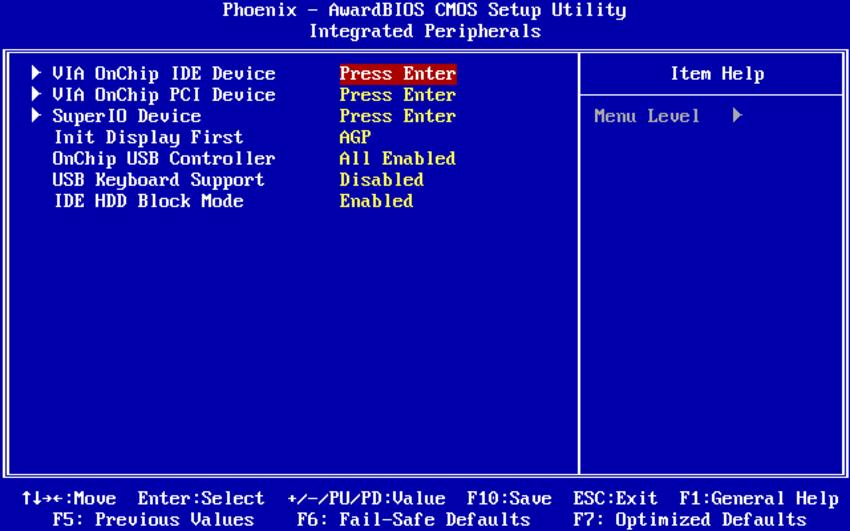The image size is (850, 531).
Task: Select USB Keyboard Support setting
Action: pos(158,179)
